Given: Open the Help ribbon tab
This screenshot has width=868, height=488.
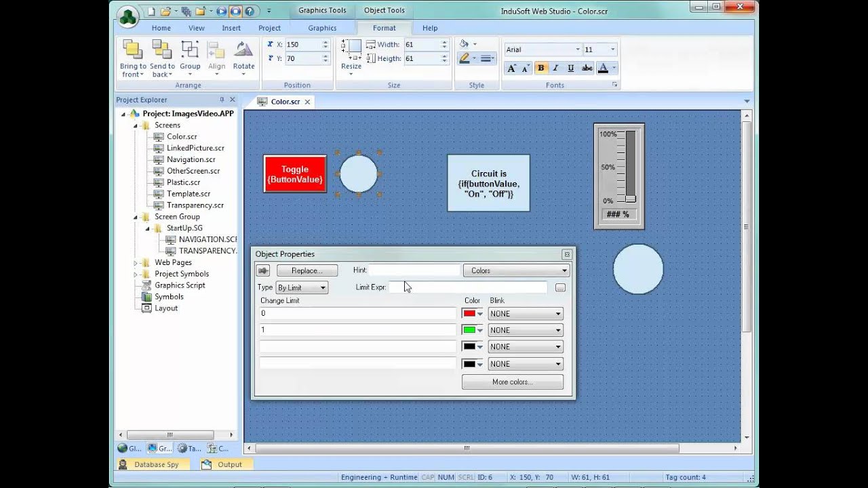Looking at the screenshot, I should 430,28.
